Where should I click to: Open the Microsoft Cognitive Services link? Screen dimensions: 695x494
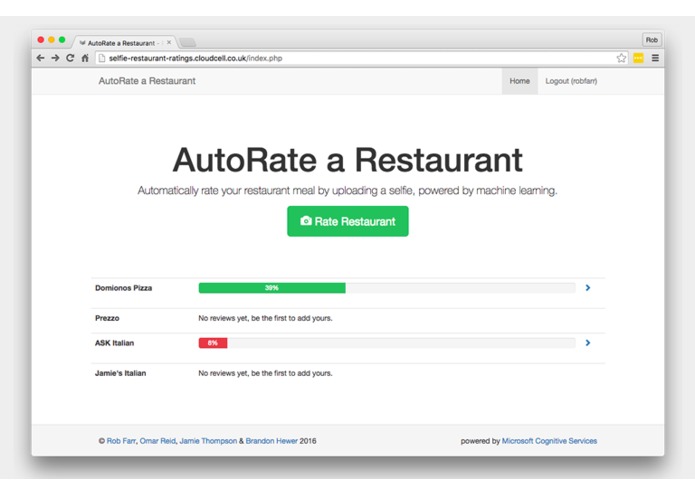[549, 441]
